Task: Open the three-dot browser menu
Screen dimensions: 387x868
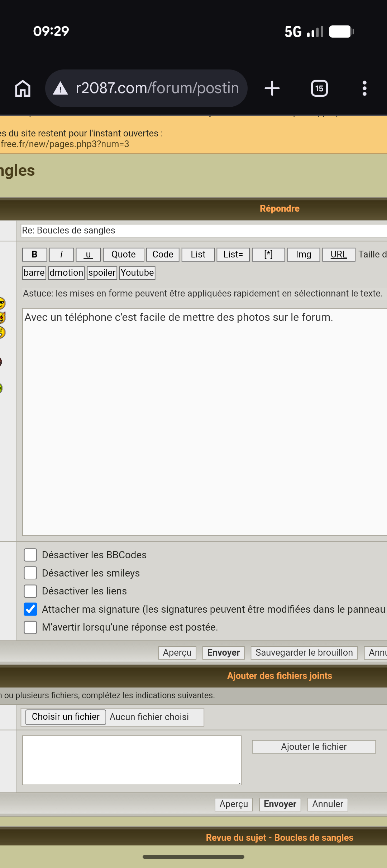Action: click(364, 88)
